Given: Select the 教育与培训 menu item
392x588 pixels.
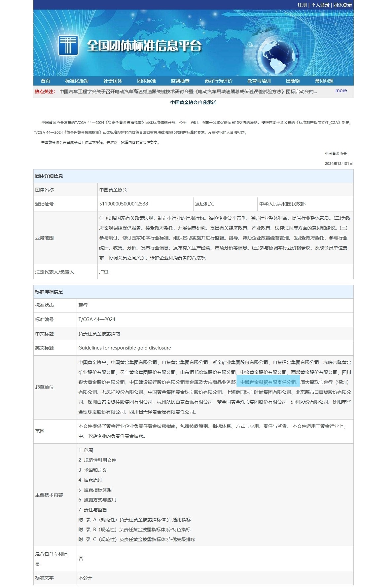Looking at the screenshot, I should (x=259, y=81).
